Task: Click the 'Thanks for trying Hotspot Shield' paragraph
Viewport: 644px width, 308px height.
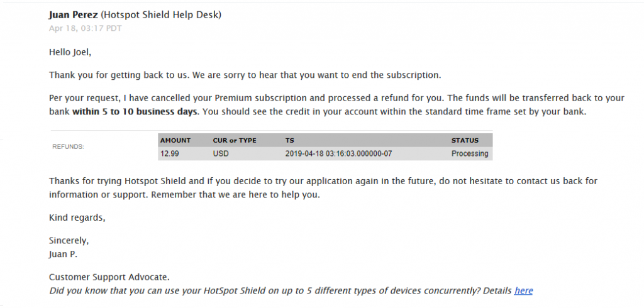Action: tap(323, 188)
